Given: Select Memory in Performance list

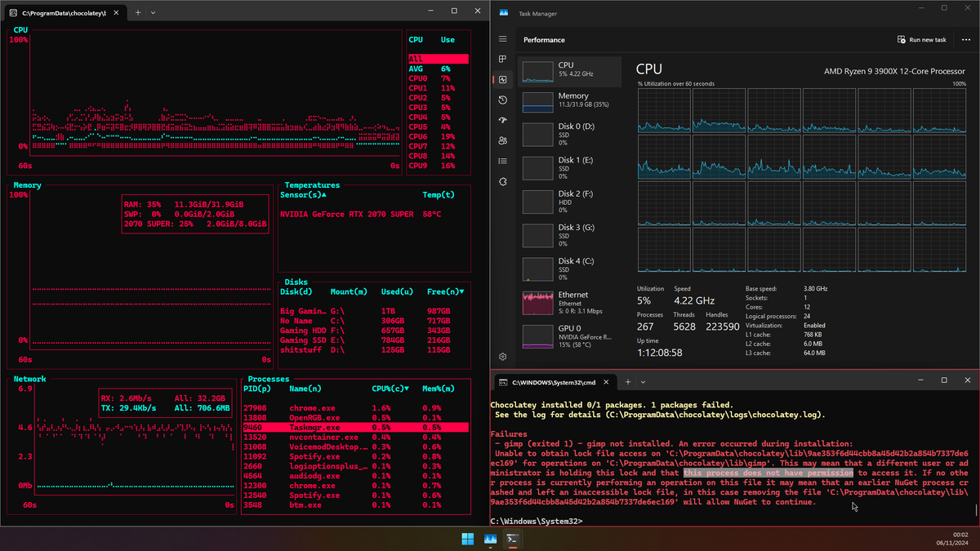Looking at the screenshot, I should click(x=569, y=101).
